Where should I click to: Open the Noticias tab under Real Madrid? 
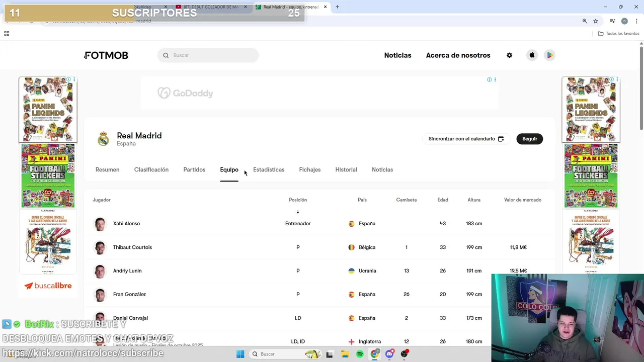point(382,170)
